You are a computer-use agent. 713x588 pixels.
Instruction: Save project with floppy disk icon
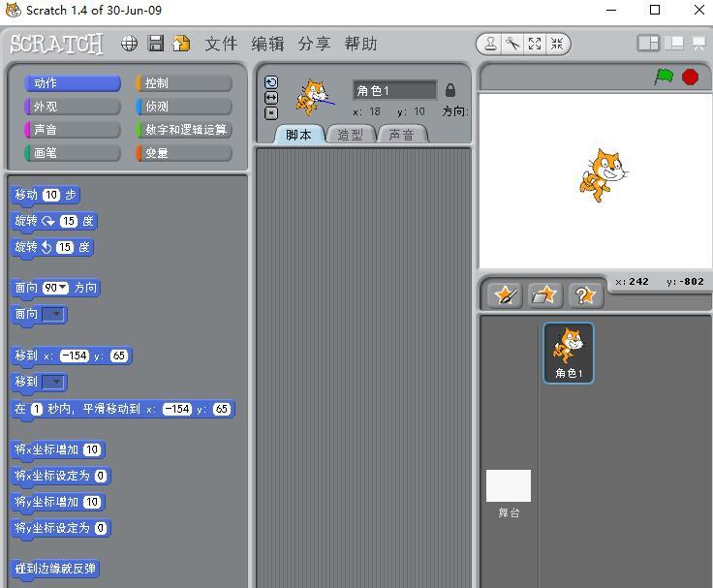pos(156,44)
